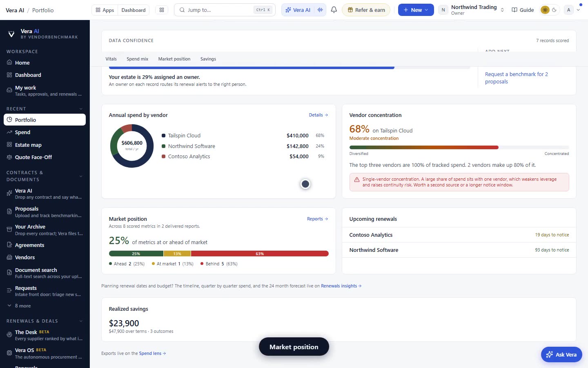This screenshot has width=588, height=368.
Task: Open Vera AI from the top bar
Action: pos(298,10)
